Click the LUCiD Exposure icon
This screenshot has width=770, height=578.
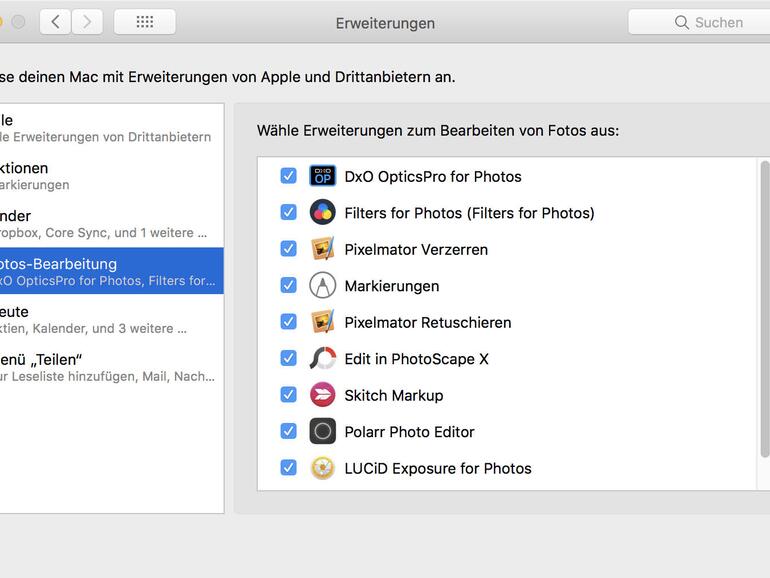click(x=323, y=468)
